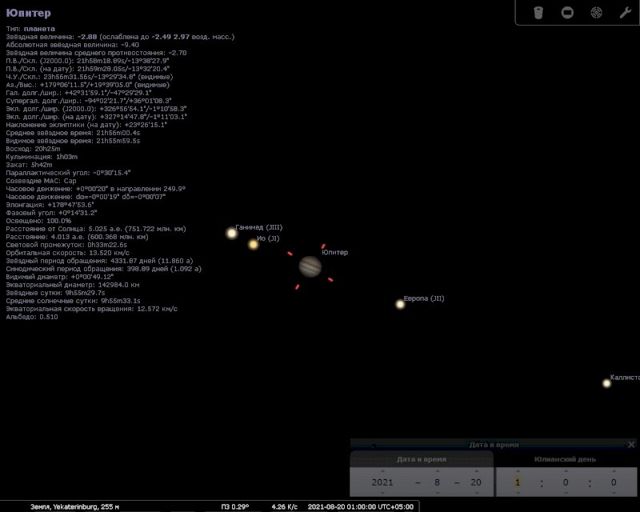Image resolution: width=640 pixels, height=512 pixels.
Task: Enable the Telrad sight icon
Action: [596, 12]
